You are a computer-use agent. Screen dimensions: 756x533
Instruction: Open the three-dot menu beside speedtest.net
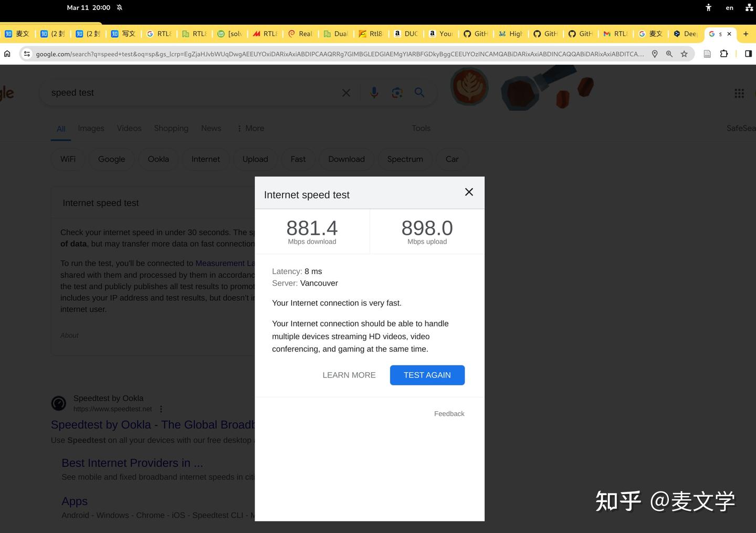[161, 409]
